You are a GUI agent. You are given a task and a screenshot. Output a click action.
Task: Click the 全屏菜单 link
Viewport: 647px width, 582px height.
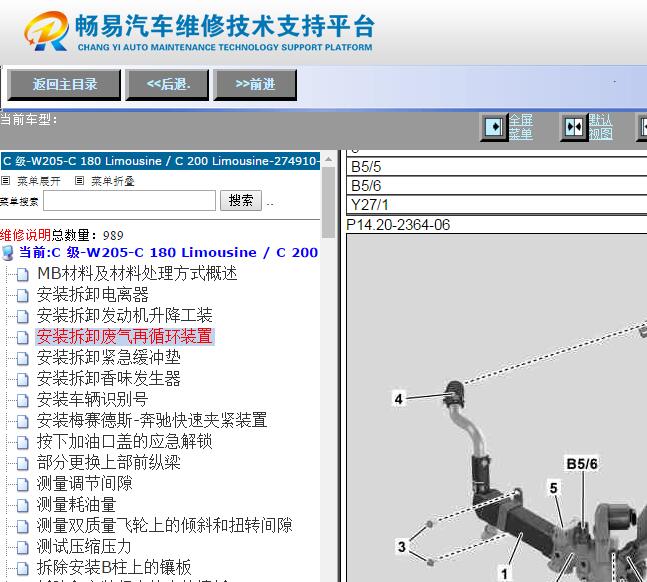pos(521,127)
